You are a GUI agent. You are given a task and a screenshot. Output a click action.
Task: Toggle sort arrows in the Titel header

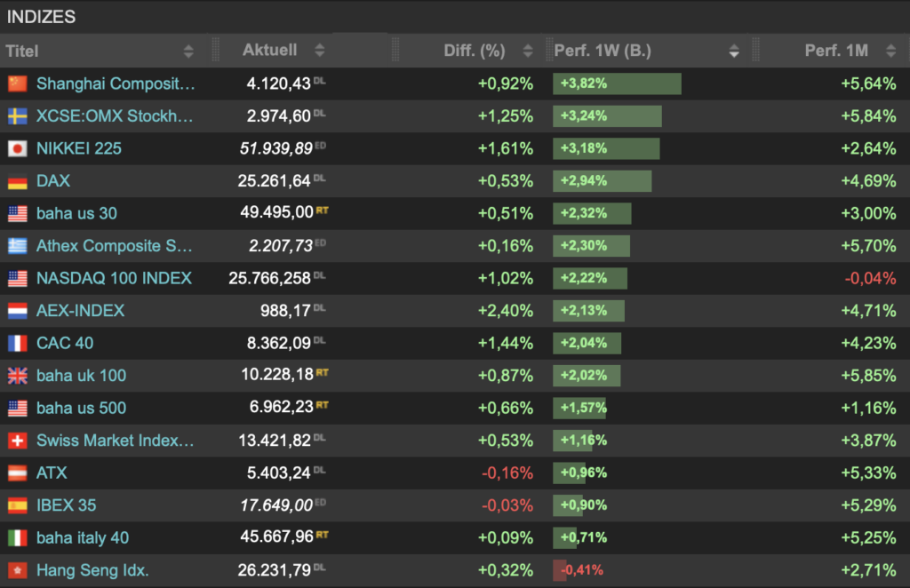[188, 52]
